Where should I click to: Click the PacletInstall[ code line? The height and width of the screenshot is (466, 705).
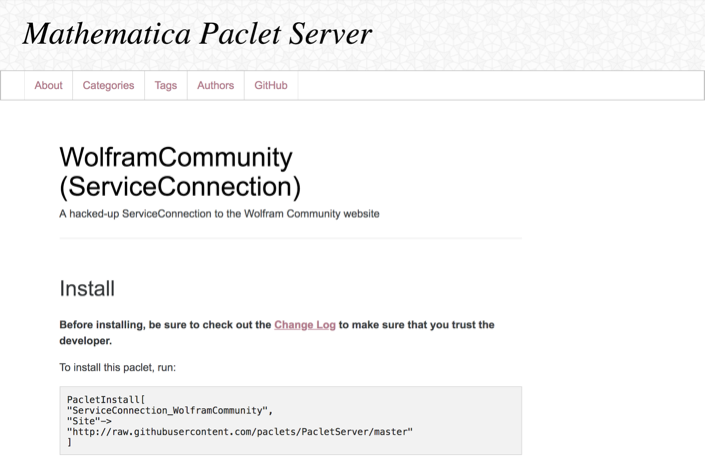[106, 399]
